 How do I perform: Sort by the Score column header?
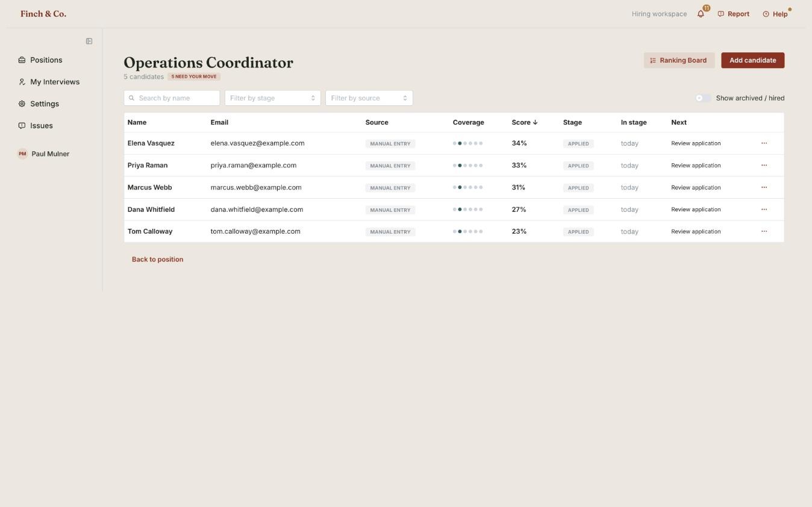(525, 122)
